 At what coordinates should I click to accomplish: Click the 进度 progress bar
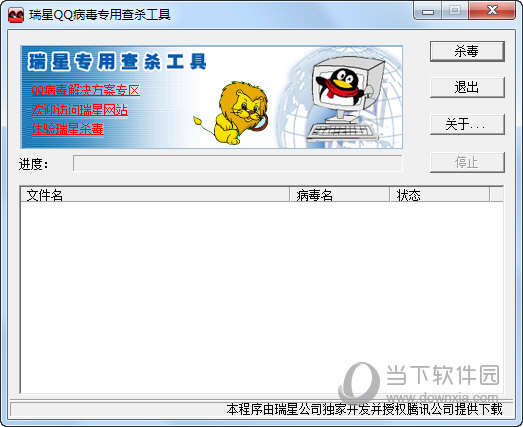pos(237,163)
